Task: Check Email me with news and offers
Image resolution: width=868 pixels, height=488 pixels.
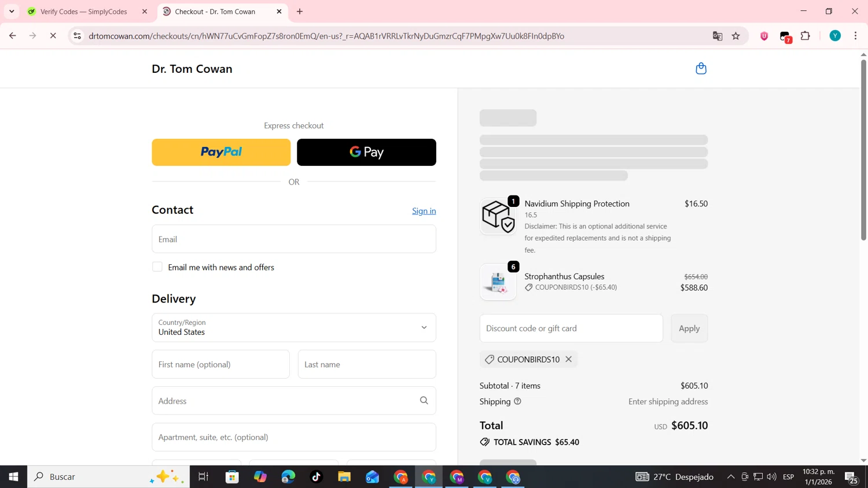Action: (157, 267)
